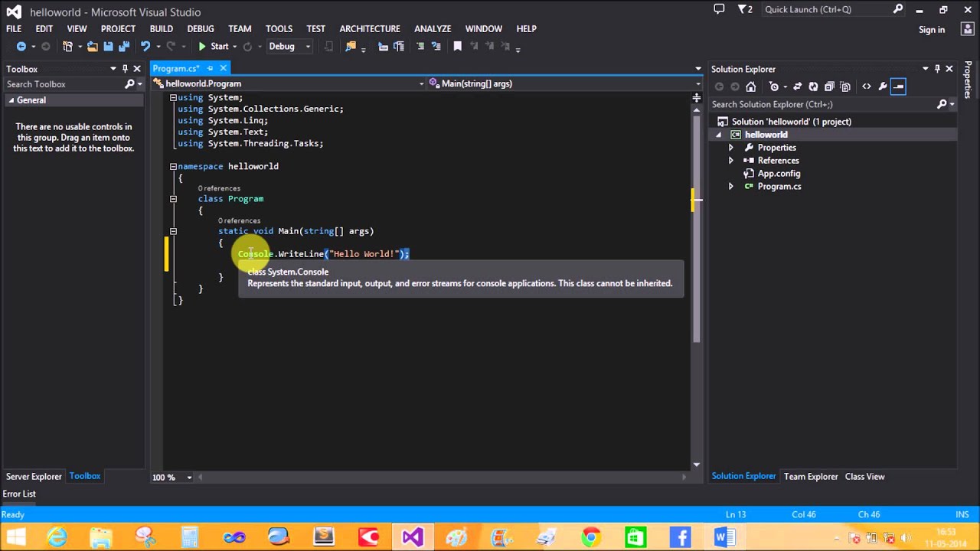The height and width of the screenshot is (551, 980).
Task: Click the Undo arrow icon
Action: click(145, 47)
